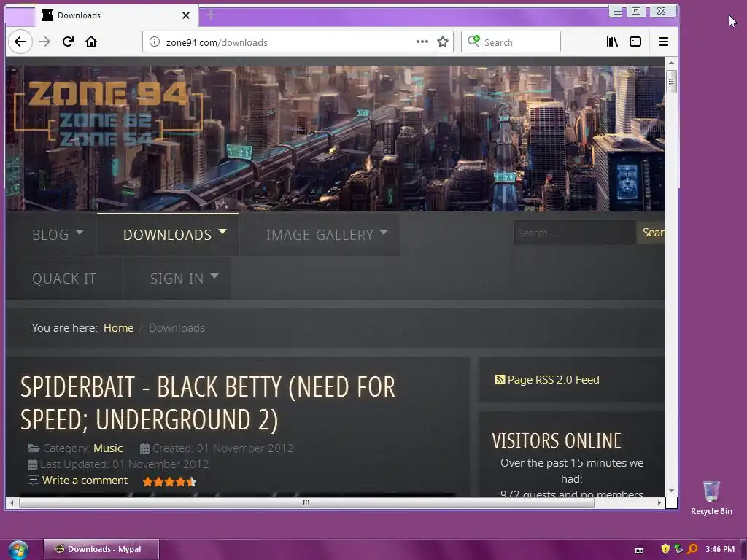747x560 pixels.
Task: Click the search engine magnifier icon
Action: click(x=473, y=41)
